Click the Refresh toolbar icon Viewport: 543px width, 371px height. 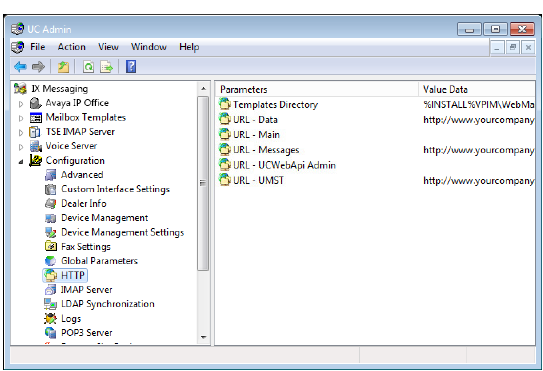(88, 67)
